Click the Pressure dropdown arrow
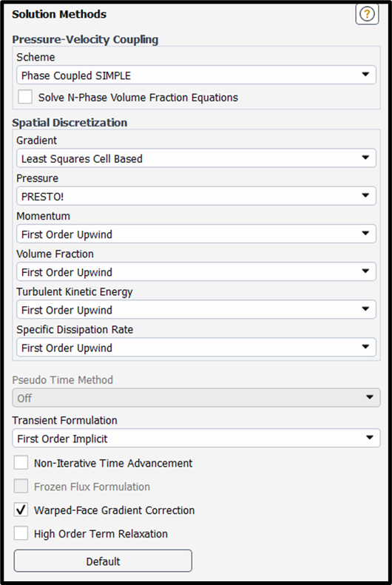This screenshot has height=585, width=392. [x=365, y=195]
